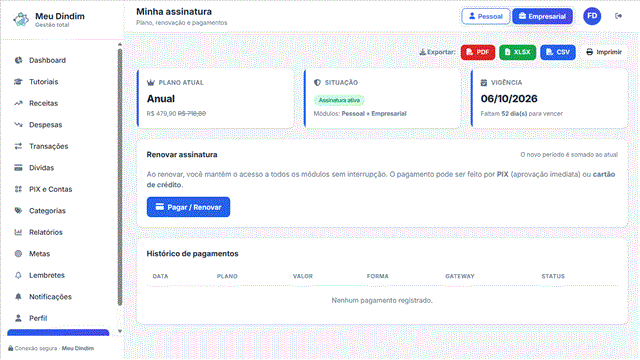Click the download icon beside Exportar
640x360 pixels.
[x=422, y=52]
